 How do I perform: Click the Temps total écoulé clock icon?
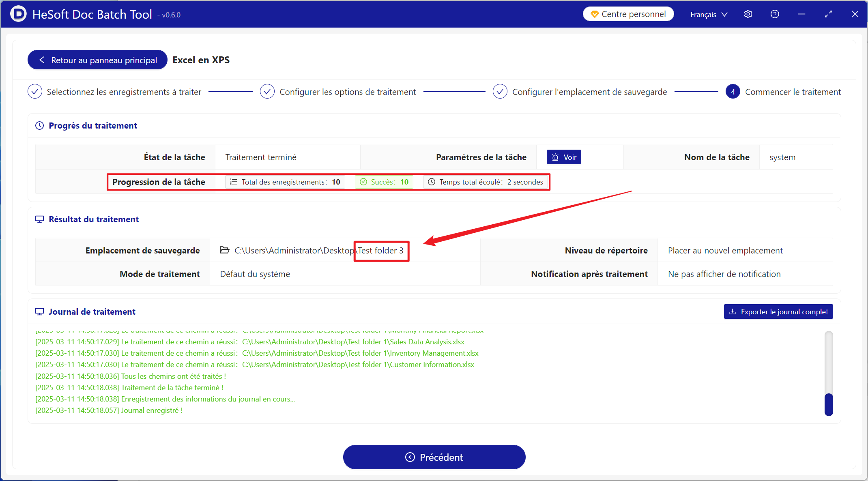(x=432, y=182)
